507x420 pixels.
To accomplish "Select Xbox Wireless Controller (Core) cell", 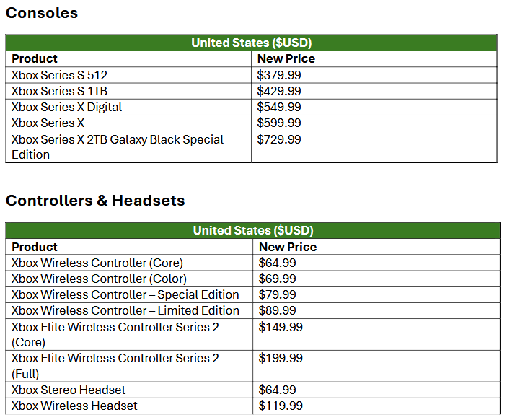I will pyautogui.click(x=97, y=263).
